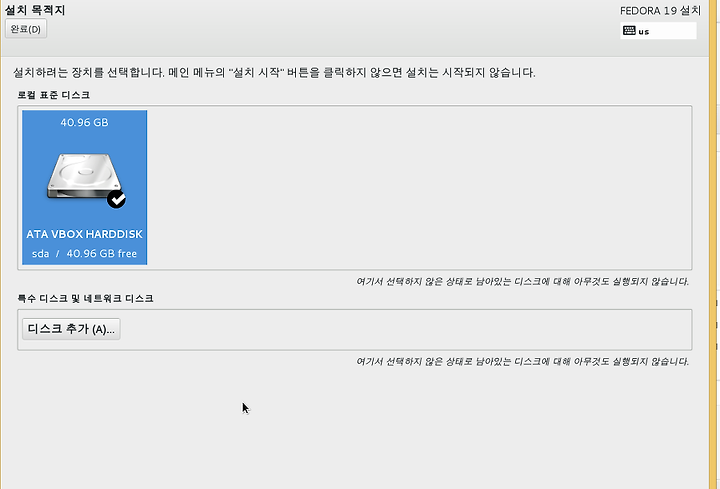Click the FEDORA 19 설치 heading
The image size is (720, 489).
point(660,11)
